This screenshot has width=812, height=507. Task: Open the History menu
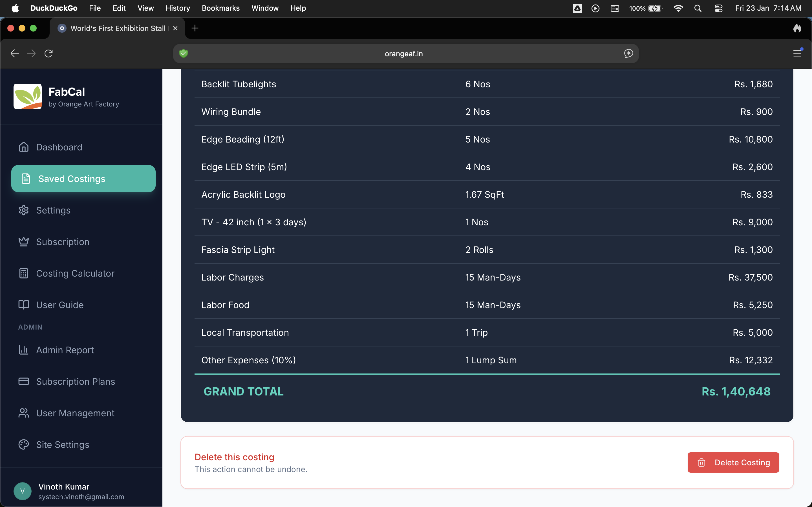coord(178,8)
